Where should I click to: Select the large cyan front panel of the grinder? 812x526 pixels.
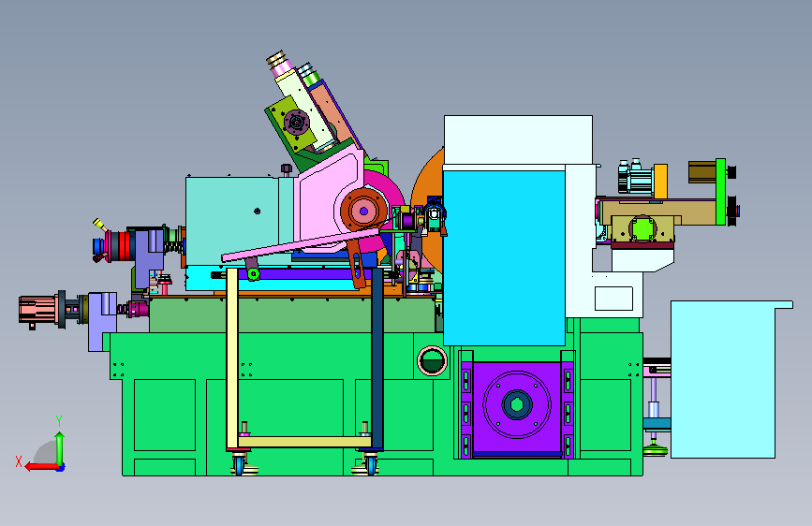tap(504, 257)
